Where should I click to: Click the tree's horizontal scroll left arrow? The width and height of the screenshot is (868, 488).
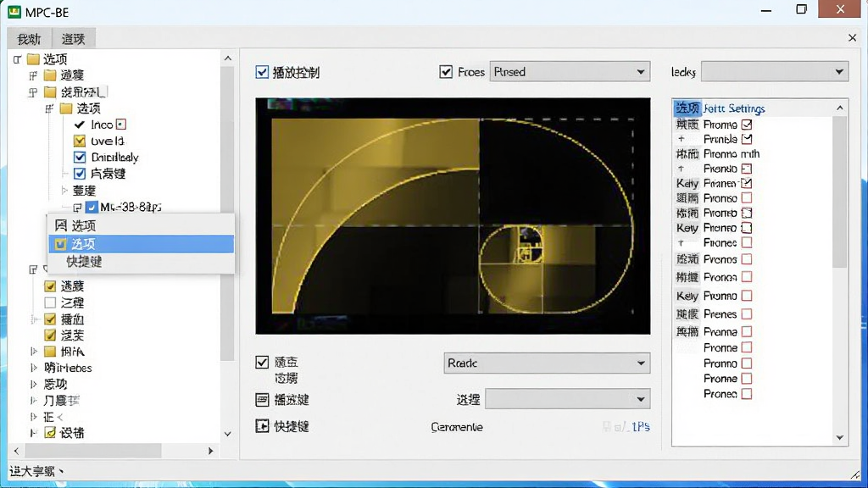[x=16, y=451]
